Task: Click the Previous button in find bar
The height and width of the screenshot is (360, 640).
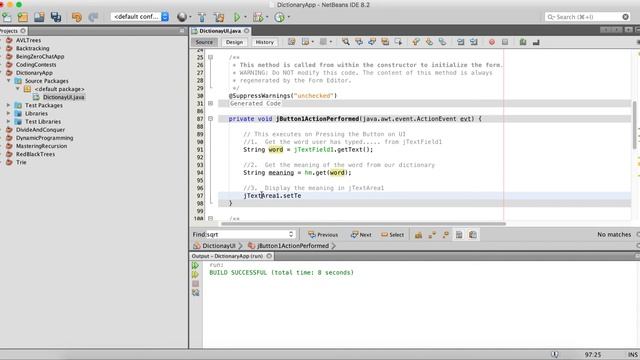Action: click(323, 235)
